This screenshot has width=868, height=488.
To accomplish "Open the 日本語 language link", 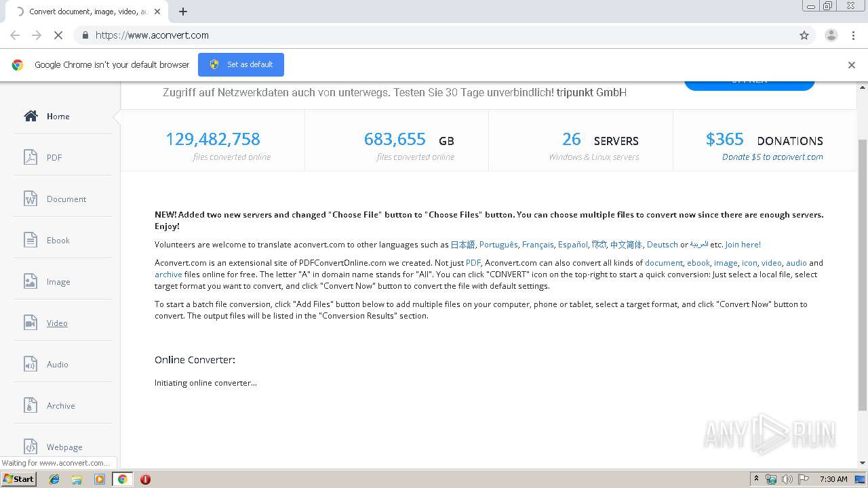I will pyautogui.click(x=462, y=245).
